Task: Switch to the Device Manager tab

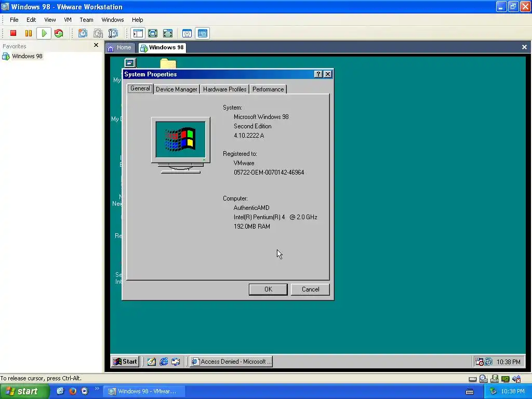Action: click(177, 89)
